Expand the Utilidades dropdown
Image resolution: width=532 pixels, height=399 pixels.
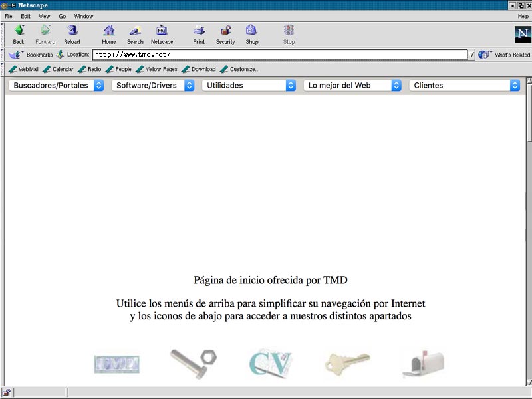point(291,86)
